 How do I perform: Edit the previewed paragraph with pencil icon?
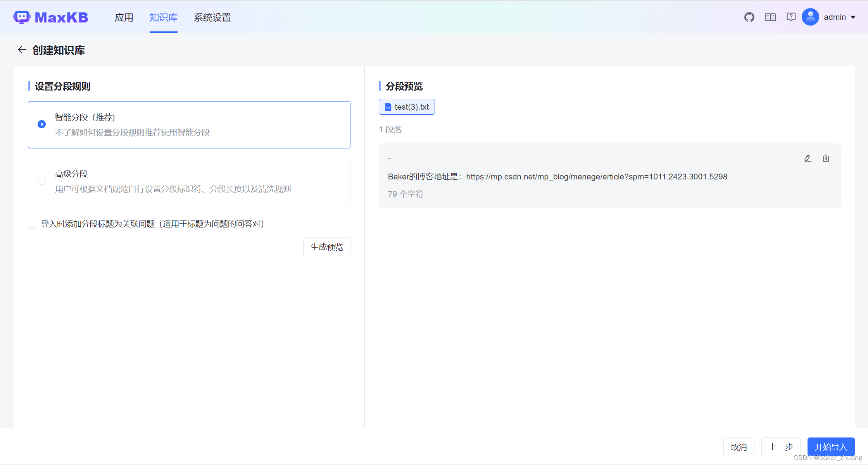click(x=808, y=158)
